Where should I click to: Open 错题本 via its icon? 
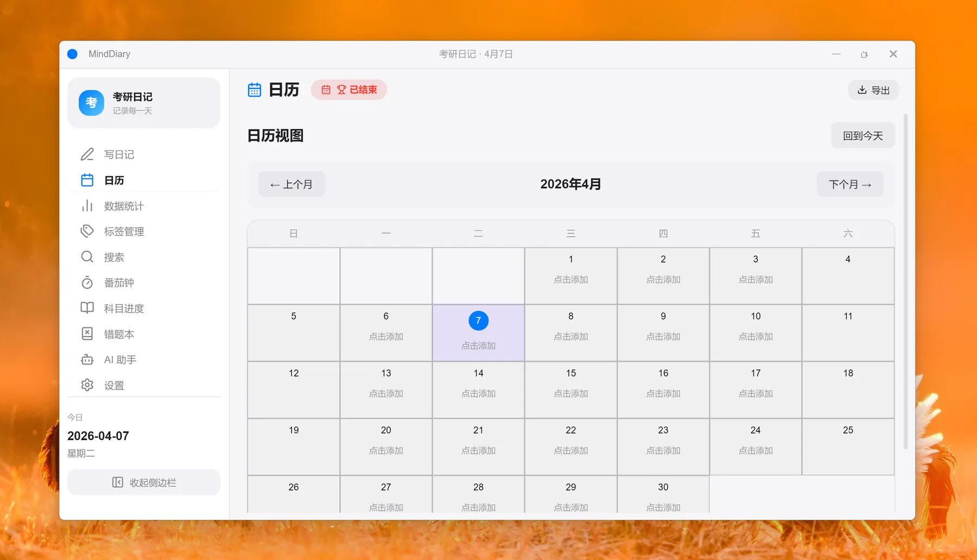[x=87, y=334]
